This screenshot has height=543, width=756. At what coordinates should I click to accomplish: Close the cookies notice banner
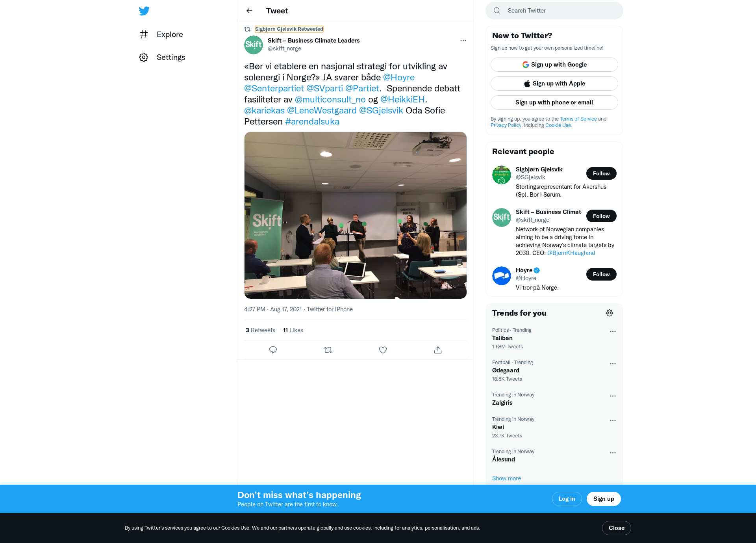(617, 528)
